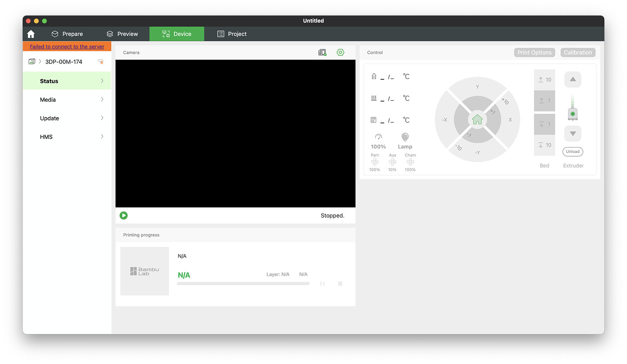
Task: Click the Unload filament button
Action: [x=572, y=152]
